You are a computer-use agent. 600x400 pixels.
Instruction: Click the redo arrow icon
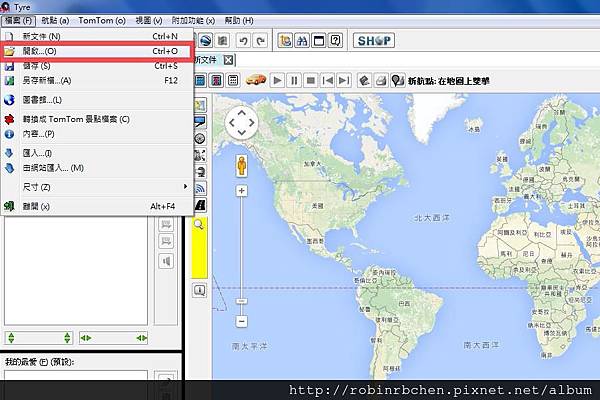[261, 40]
